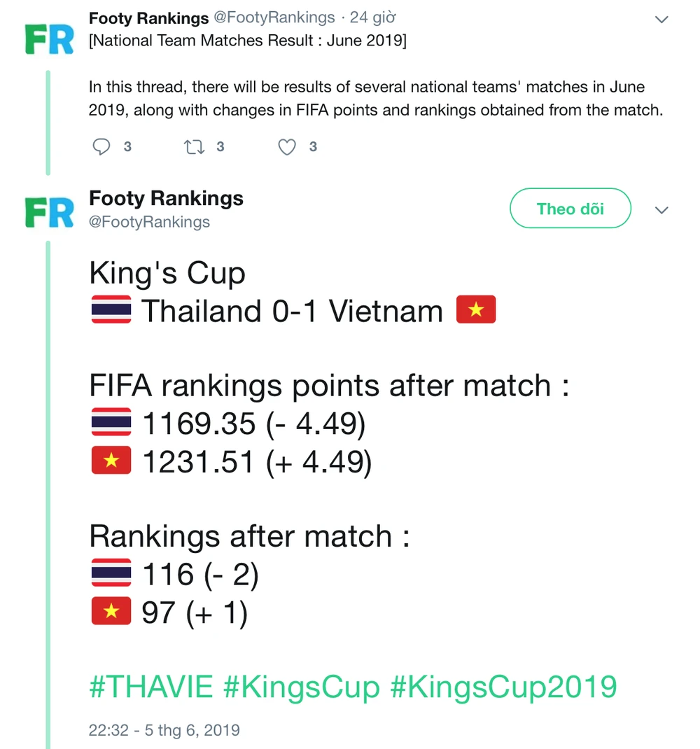Click the 22:32 - 5 thg 6, 2019 timestamp
Screen dimensions: 700x749
coord(164,730)
